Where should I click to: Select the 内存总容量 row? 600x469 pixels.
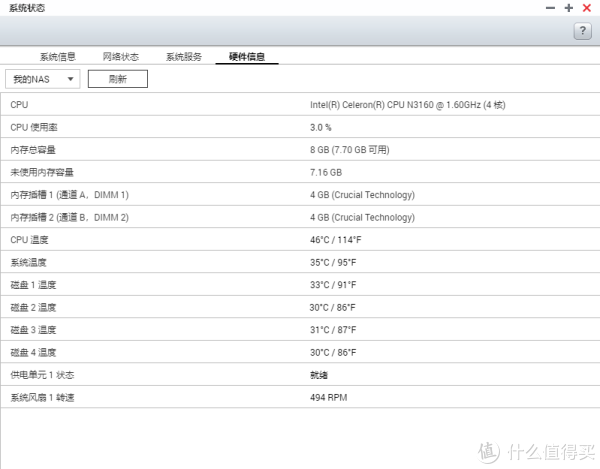[x=300, y=150]
